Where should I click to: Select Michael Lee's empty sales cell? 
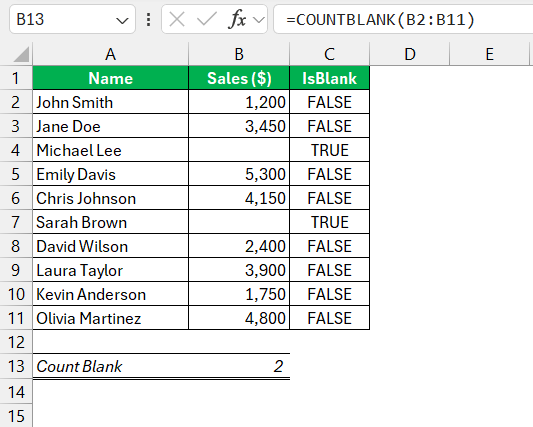[239, 150]
